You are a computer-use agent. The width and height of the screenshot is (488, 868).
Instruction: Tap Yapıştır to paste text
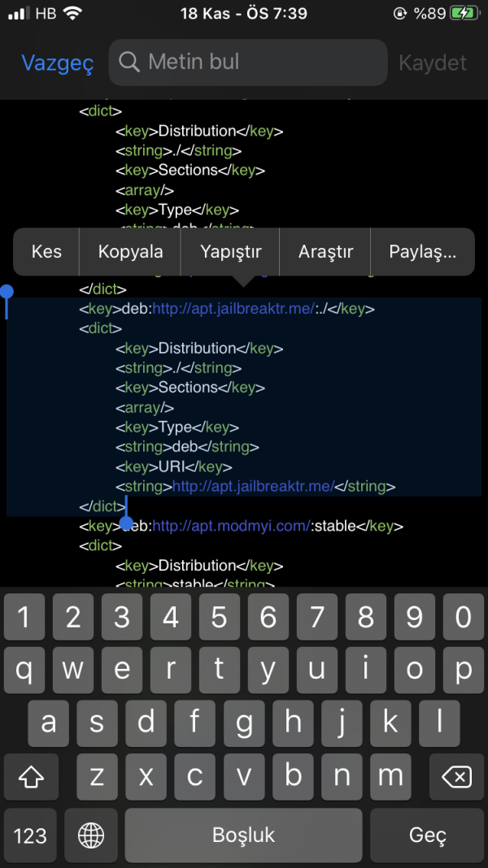pos(230,251)
